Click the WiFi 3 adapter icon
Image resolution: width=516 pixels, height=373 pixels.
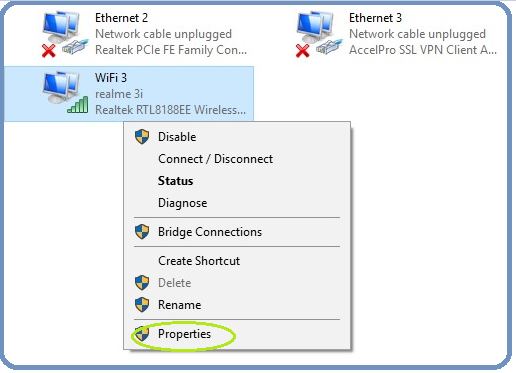[65, 93]
